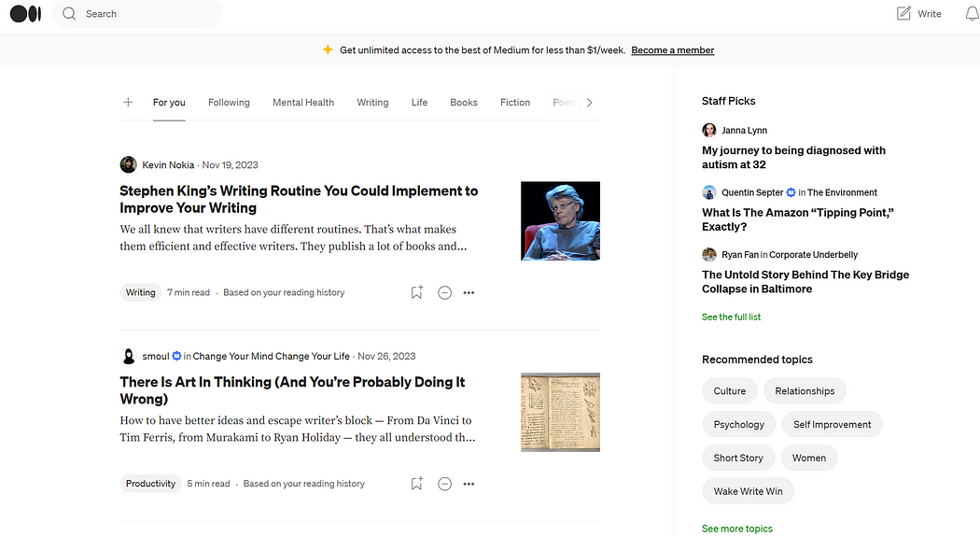The height and width of the screenshot is (536, 980).
Task: Open more options for Art In Thinking article
Action: click(469, 484)
